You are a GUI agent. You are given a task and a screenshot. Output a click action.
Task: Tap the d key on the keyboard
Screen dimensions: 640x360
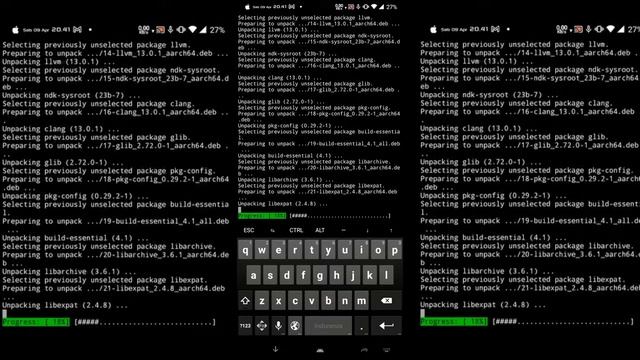click(x=287, y=275)
